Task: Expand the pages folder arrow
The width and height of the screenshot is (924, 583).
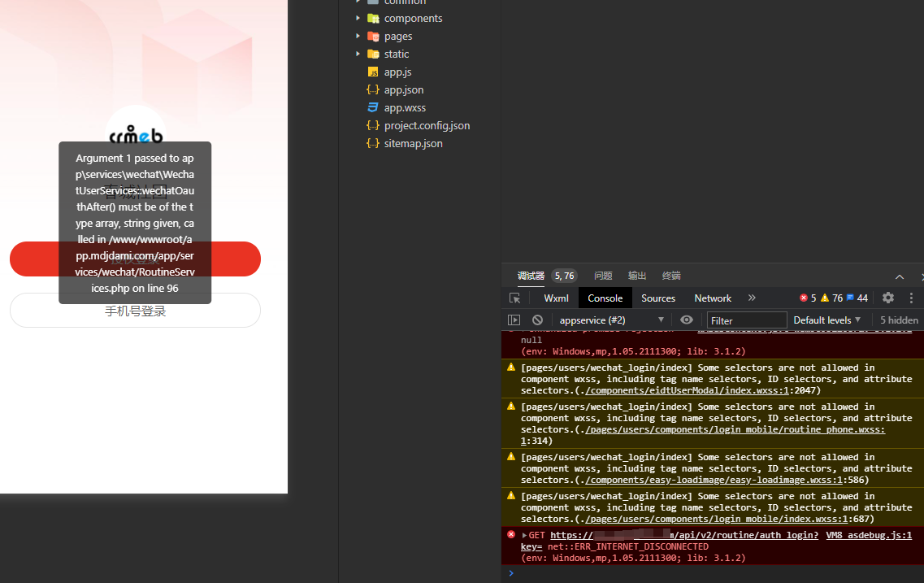Action: [358, 36]
